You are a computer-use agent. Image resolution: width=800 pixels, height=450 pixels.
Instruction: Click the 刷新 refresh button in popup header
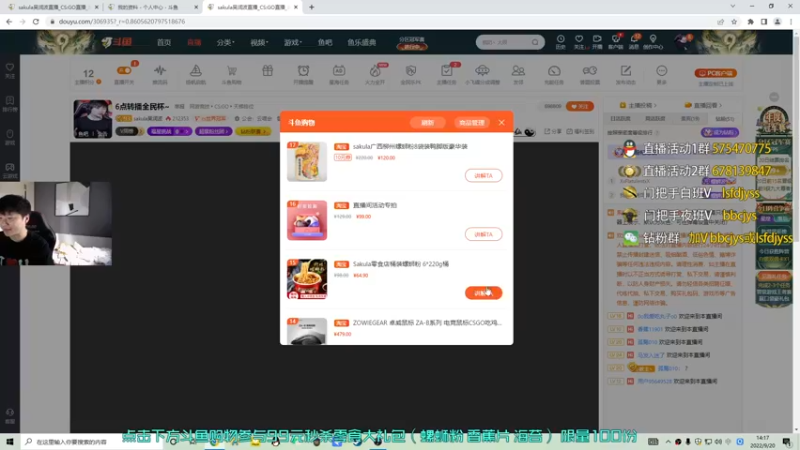(428, 122)
